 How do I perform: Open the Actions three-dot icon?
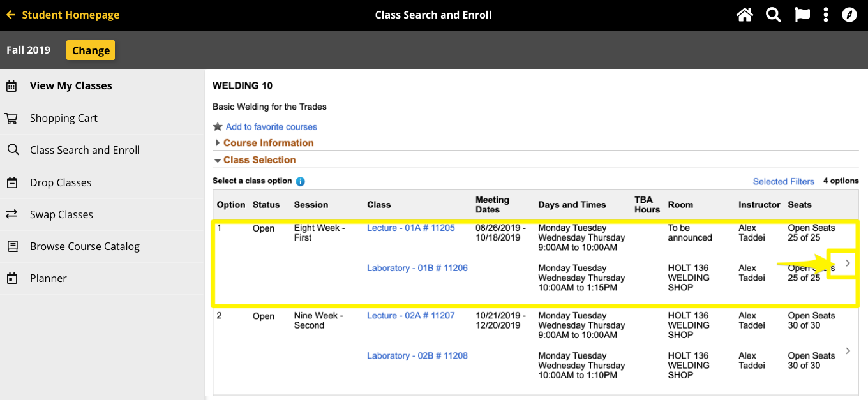pos(826,14)
